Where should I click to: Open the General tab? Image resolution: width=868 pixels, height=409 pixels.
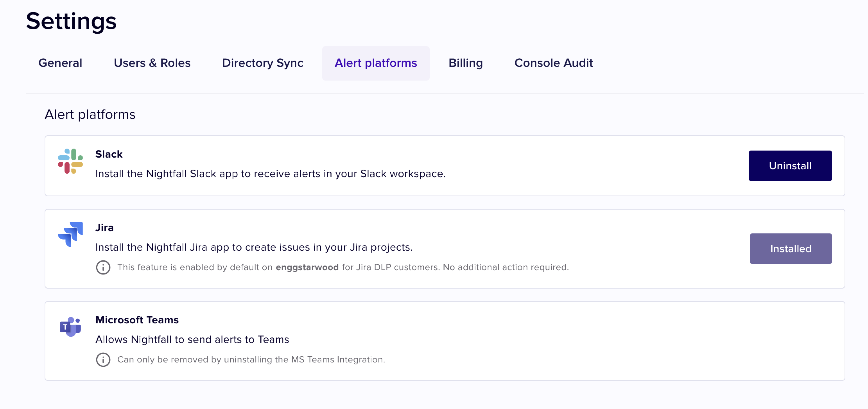click(60, 63)
